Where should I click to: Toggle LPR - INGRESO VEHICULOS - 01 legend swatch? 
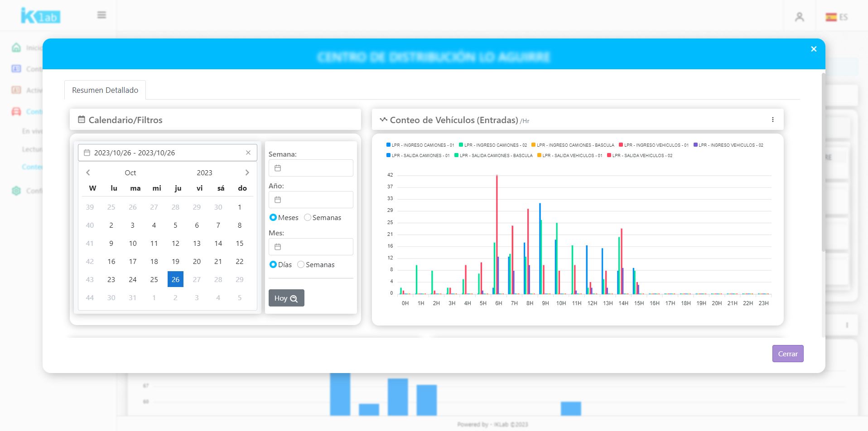pyautogui.click(x=621, y=145)
